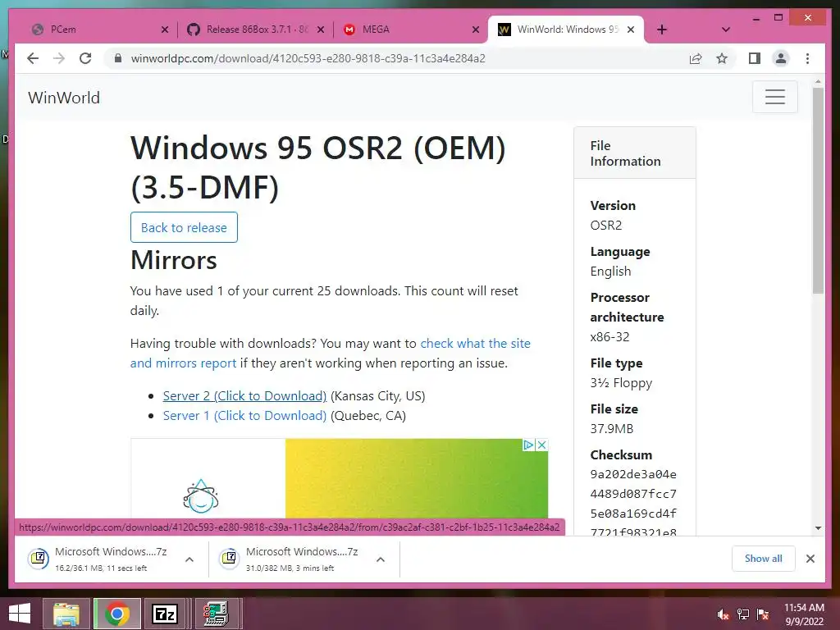This screenshot has width=840, height=630.
Task: Close the PCem tab
Action: point(165,30)
